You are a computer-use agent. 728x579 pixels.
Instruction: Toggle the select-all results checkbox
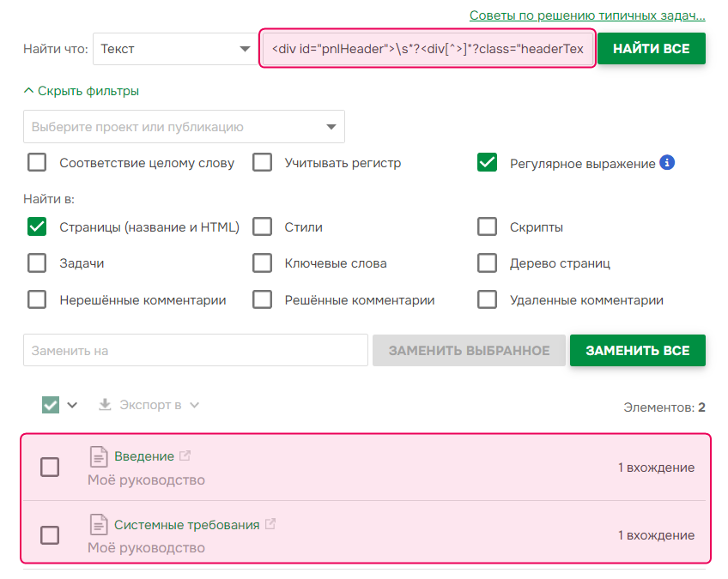51,405
